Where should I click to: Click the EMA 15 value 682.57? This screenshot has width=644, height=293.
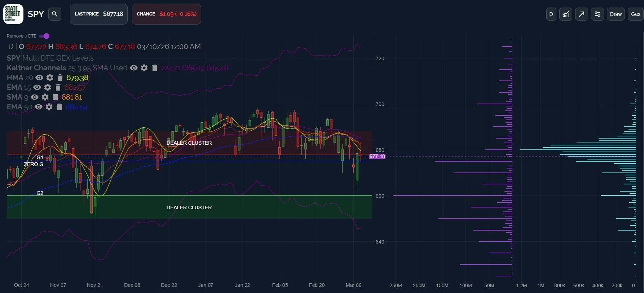(x=75, y=87)
